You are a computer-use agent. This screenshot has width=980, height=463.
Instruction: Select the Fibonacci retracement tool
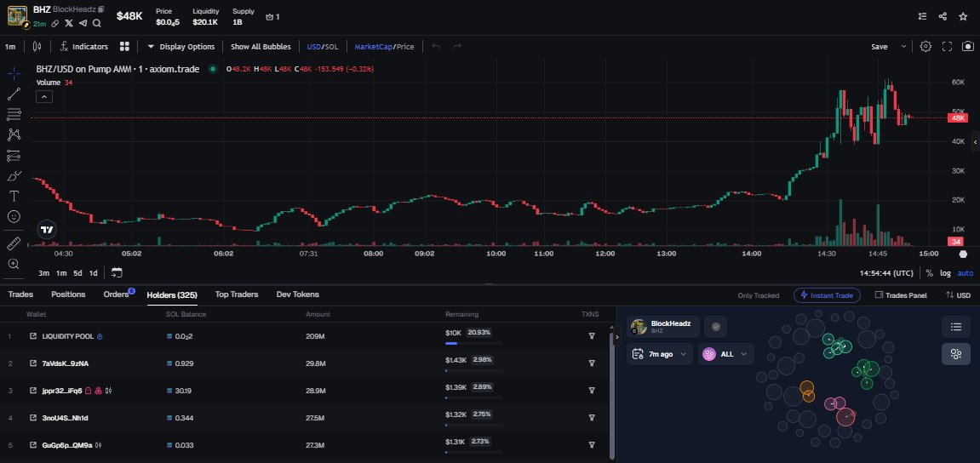pyautogui.click(x=14, y=114)
